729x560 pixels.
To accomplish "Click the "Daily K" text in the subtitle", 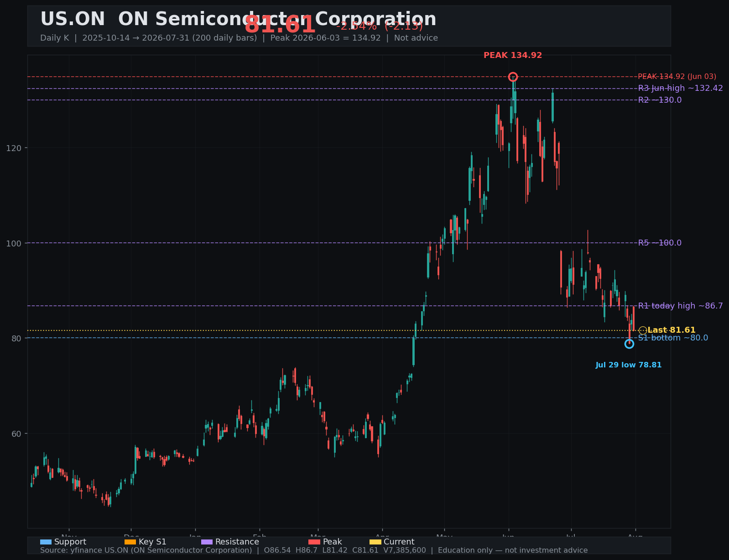I will (x=55, y=38).
